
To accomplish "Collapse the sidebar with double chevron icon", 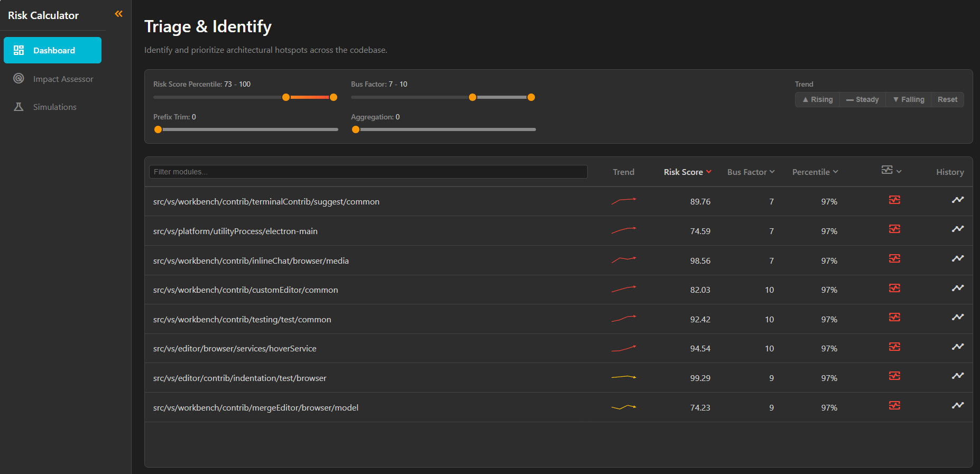I will click(118, 14).
